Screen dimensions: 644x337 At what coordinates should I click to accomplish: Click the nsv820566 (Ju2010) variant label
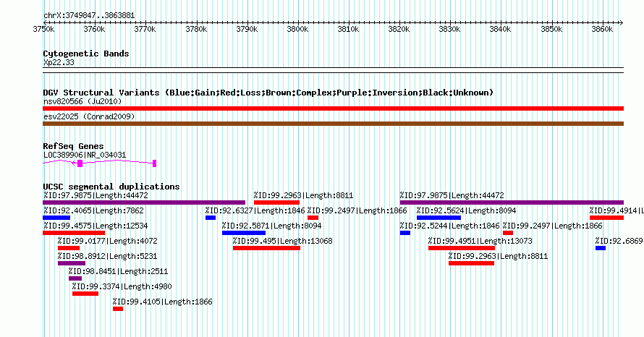click(82, 102)
